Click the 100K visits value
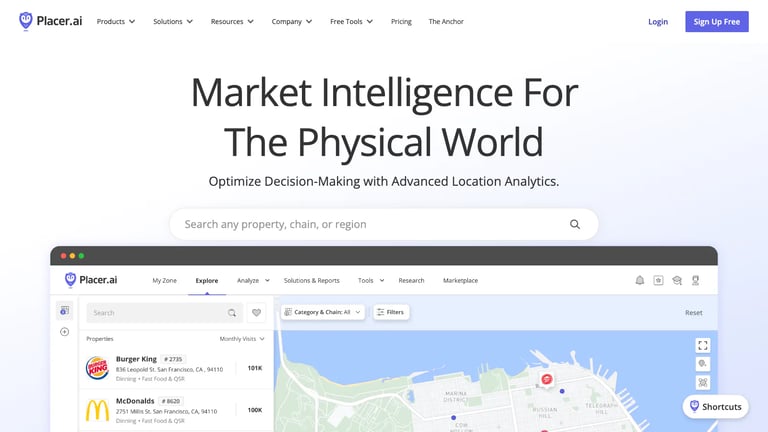 (255, 410)
